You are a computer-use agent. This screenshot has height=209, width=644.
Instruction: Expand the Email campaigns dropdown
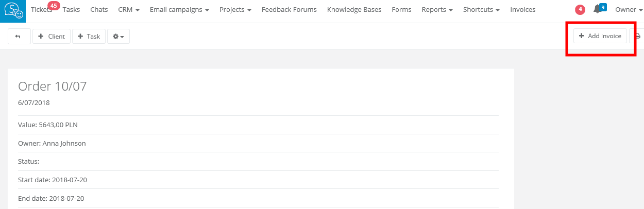tap(179, 10)
